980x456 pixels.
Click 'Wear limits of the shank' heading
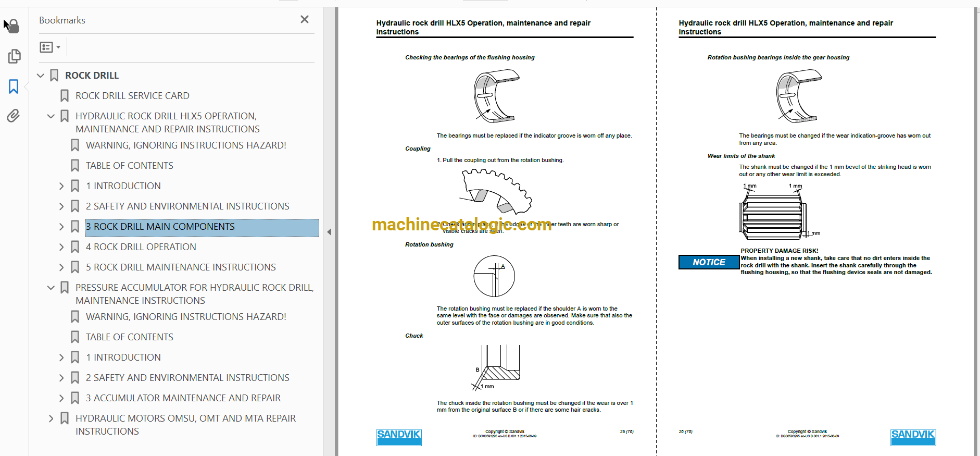[x=741, y=156]
